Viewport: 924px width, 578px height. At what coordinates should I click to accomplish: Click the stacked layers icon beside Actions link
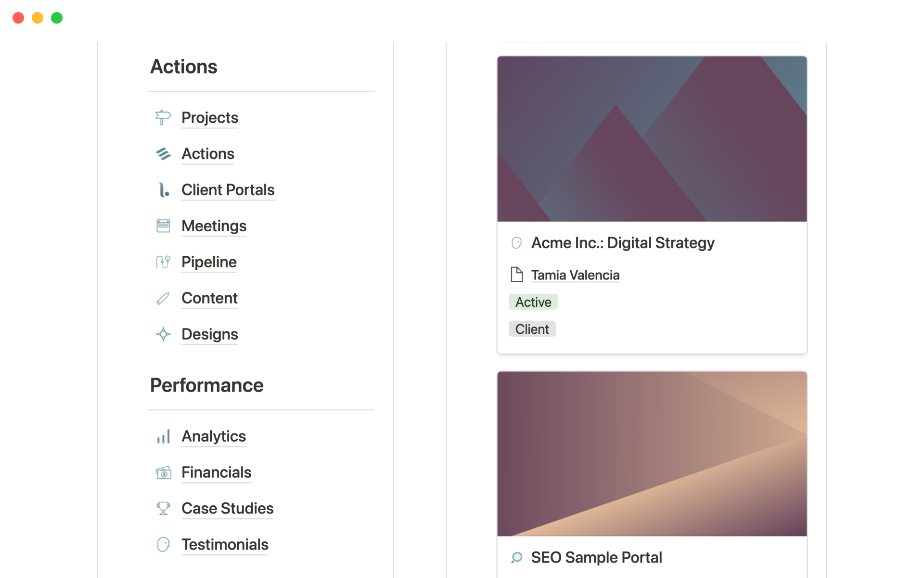pos(163,154)
